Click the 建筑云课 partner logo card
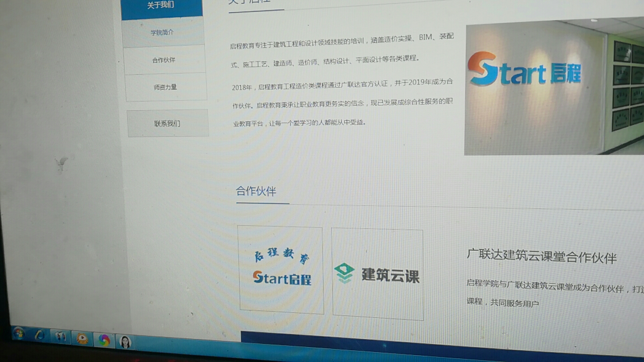The width and height of the screenshot is (644, 362). [x=378, y=274]
